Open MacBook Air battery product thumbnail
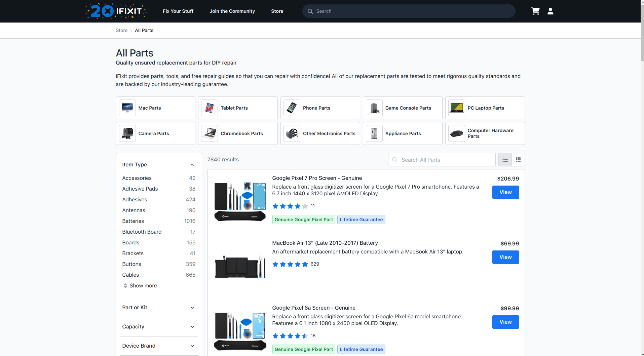Viewport: 644px width, 356px height. point(240,267)
